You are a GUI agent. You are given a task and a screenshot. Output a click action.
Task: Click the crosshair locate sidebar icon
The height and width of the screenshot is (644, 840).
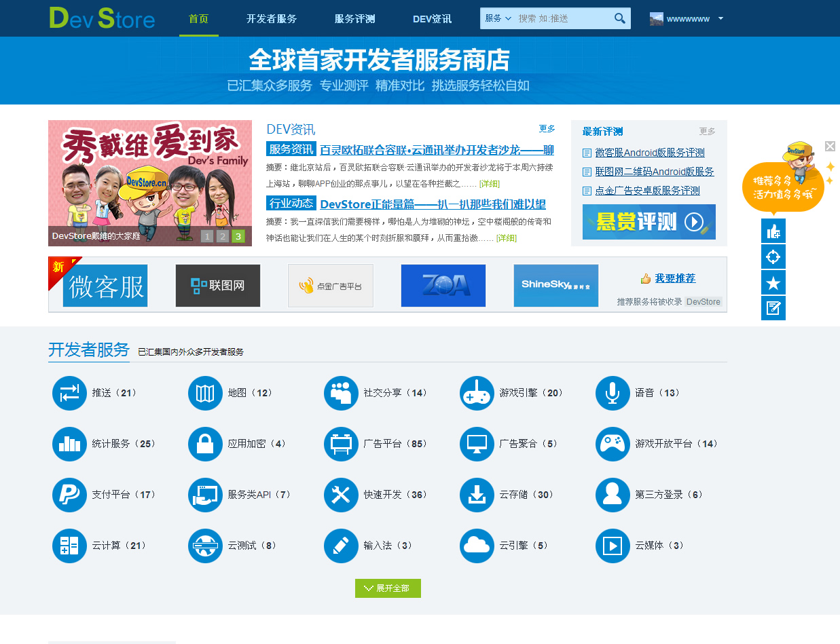(x=773, y=257)
